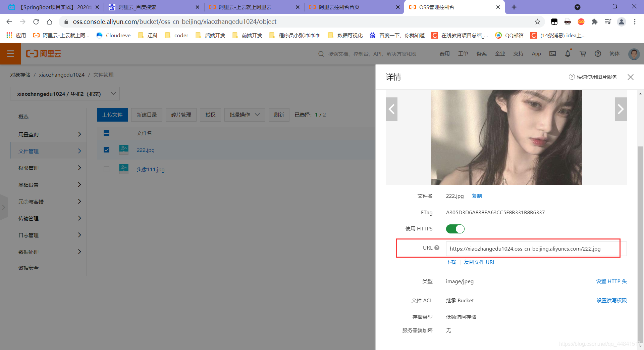Open Chrome profile icon
The width and height of the screenshot is (644, 350).
pyautogui.click(x=621, y=22)
